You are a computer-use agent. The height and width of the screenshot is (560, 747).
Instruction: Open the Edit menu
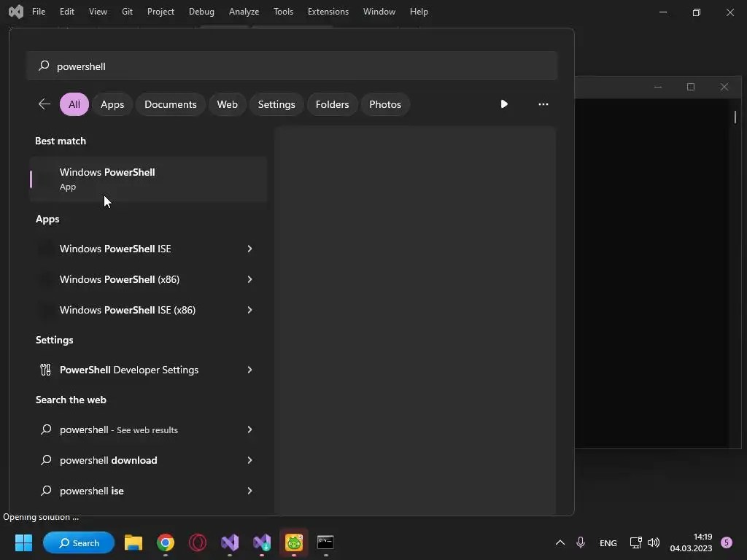[x=66, y=12]
